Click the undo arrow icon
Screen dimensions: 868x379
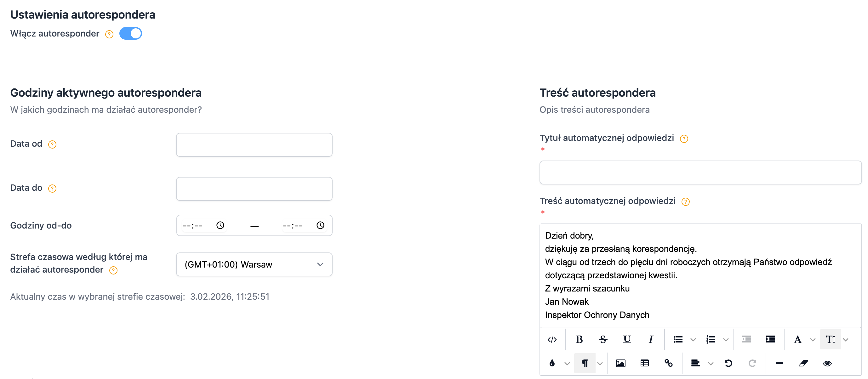pos(728,363)
